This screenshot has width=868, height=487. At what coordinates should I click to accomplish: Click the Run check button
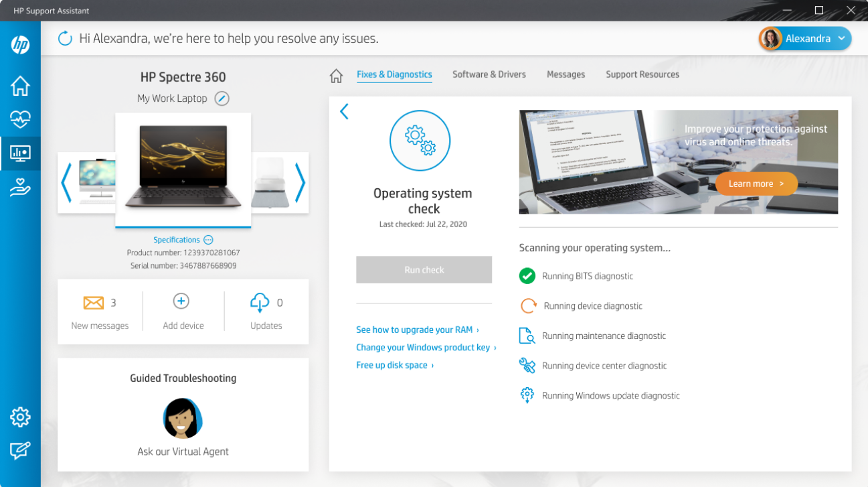click(x=424, y=270)
